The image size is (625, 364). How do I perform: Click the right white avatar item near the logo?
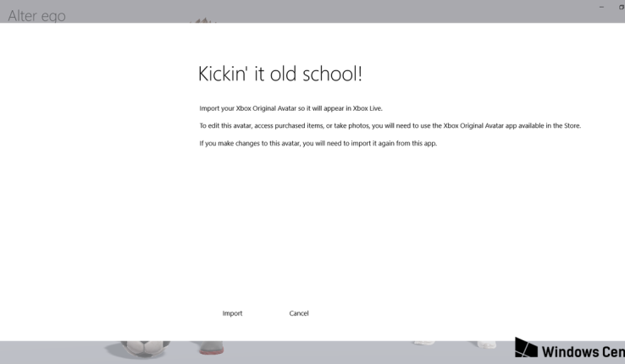(x=486, y=346)
